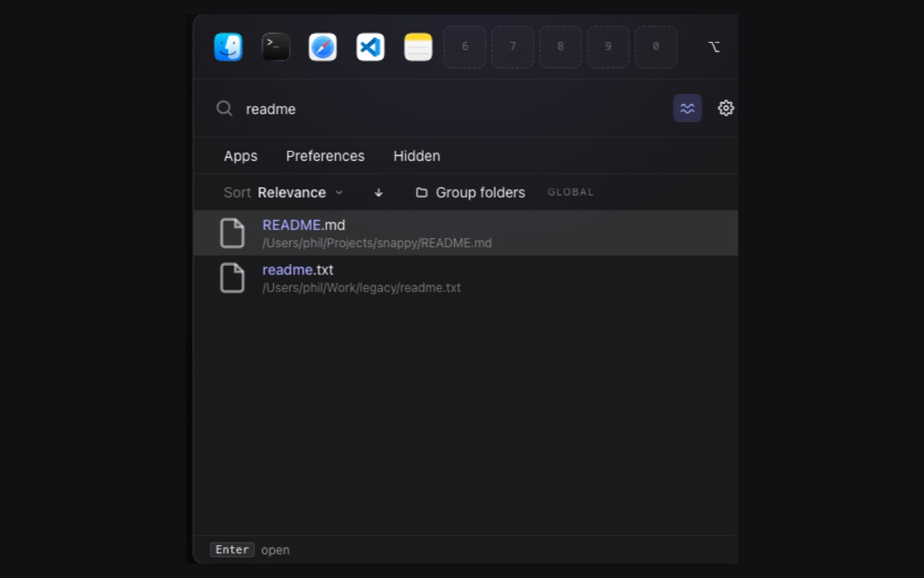
Task: Open Notes app shortcut
Action: 418,47
